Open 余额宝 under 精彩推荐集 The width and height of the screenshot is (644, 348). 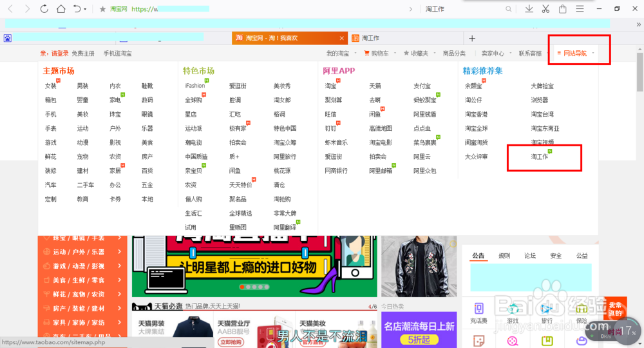pos(473,86)
